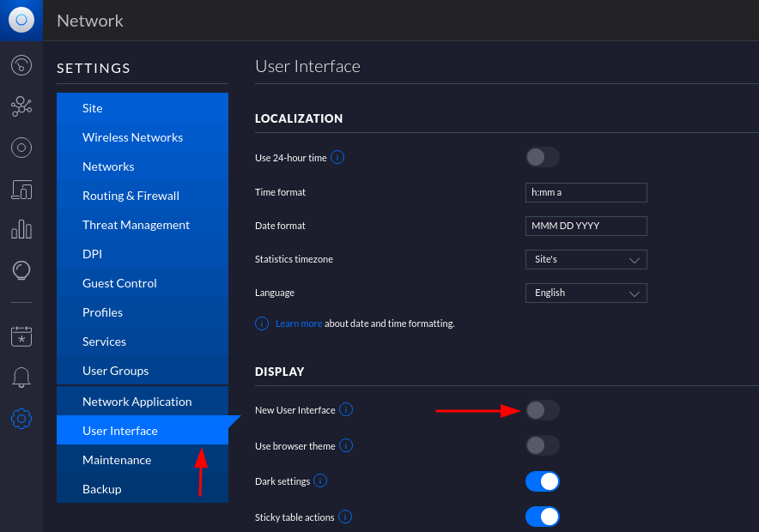The width and height of the screenshot is (759, 532).
Task: Click info icon beside Use browser theme
Action: click(346, 445)
